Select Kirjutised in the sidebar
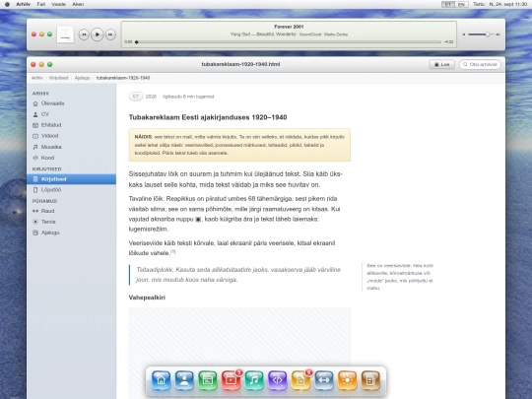This screenshot has width=532, height=399. click(x=71, y=179)
